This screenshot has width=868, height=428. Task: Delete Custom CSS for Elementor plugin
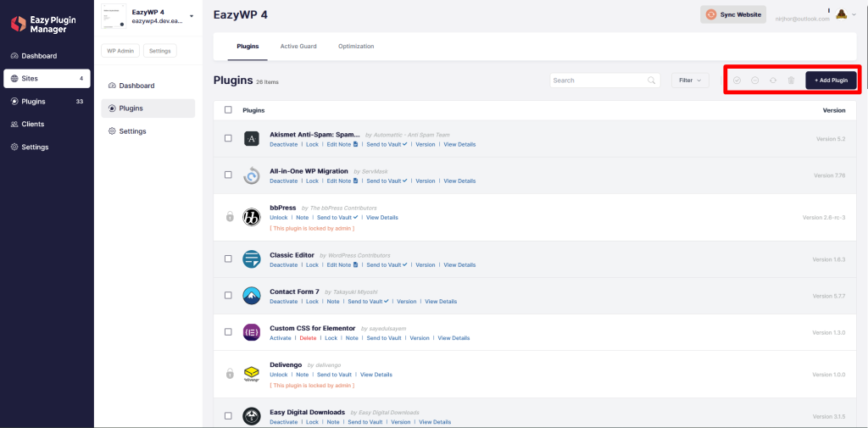point(308,338)
